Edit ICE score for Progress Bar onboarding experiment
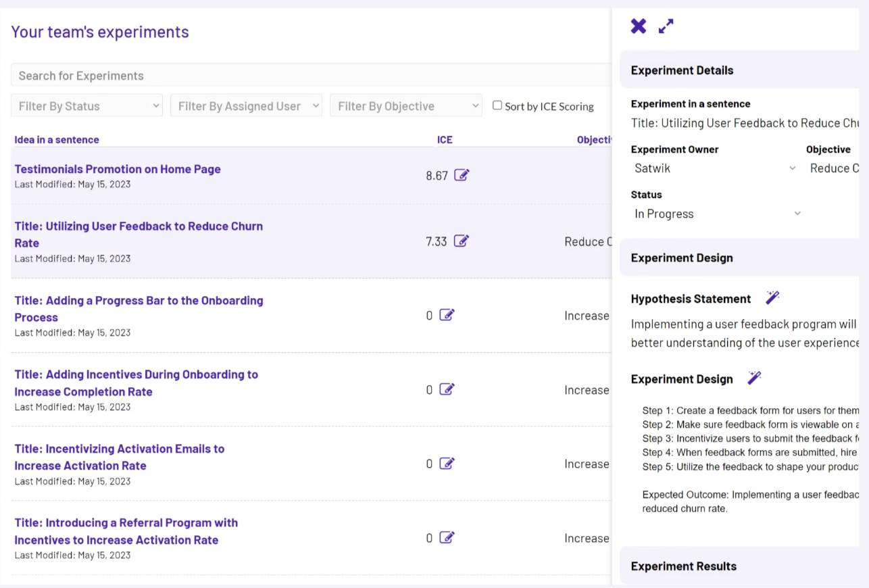 click(447, 315)
